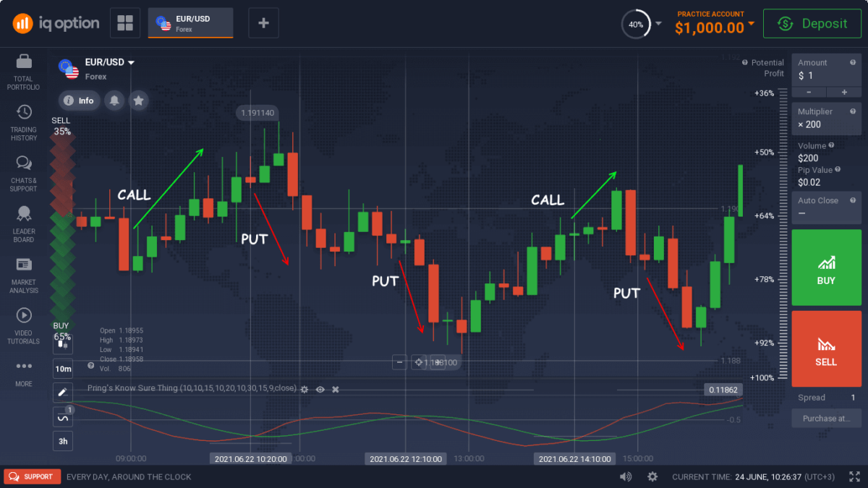Add EUR/USD to favorites with star
The width and height of the screenshot is (868, 488).
(138, 100)
